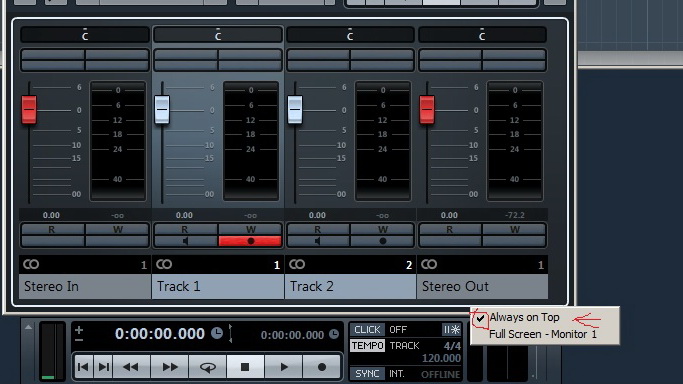683x384 pixels.
Task: Select the Stereo Out channel name
Action: (x=482, y=286)
